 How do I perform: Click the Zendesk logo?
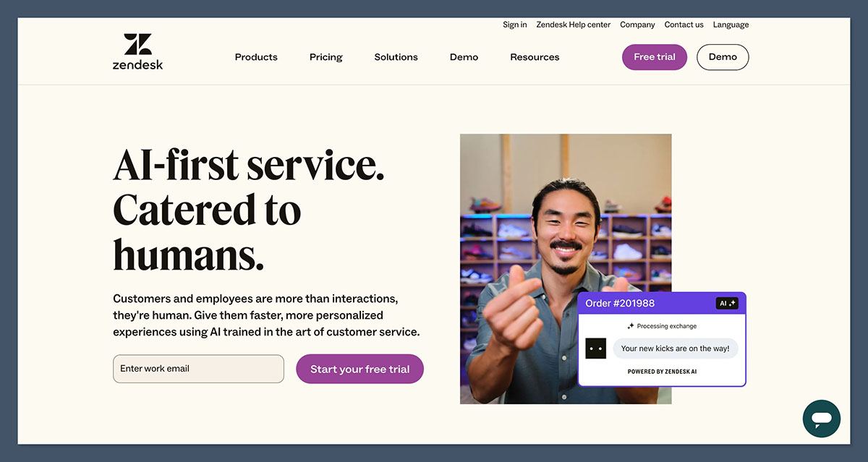point(137,51)
